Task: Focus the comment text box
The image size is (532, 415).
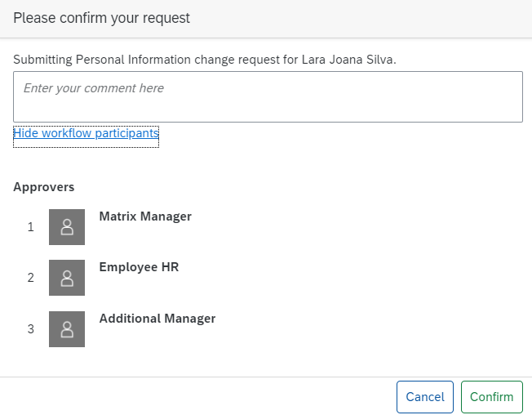Action: coord(268,96)
